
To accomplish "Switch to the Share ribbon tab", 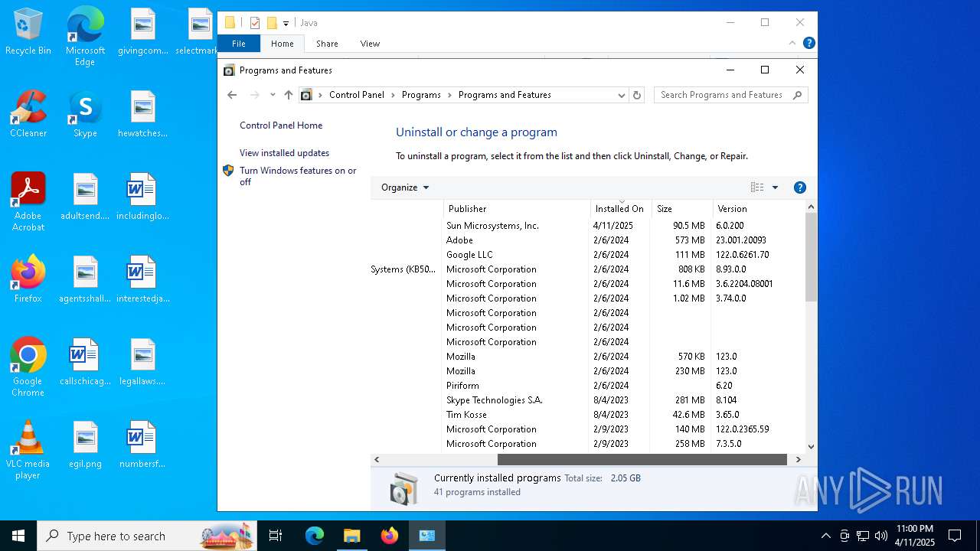I will pos(327,44).
